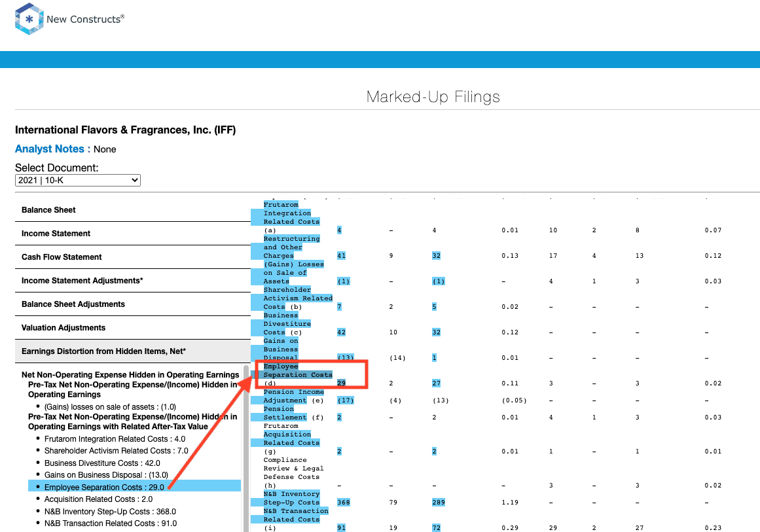Click highlighted "N&B Transaction Related Costs" filing label
The image size is (760, 532).
click(x=296, y=515)
